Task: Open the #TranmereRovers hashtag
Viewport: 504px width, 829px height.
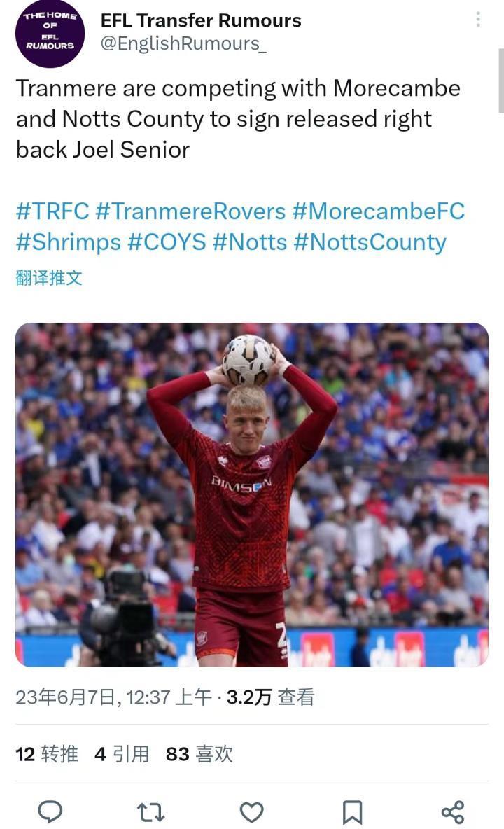Action: (x=190, y=211)
